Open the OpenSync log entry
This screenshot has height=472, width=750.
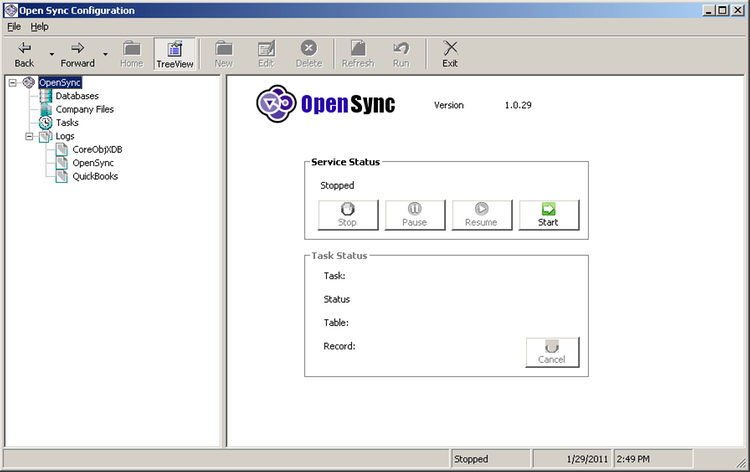click(x=93, y=163)
